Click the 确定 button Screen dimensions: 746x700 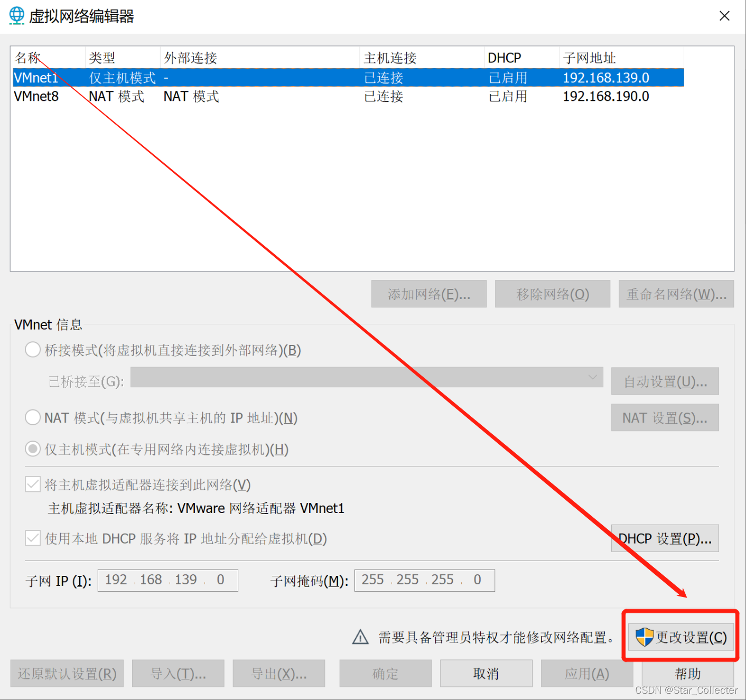(x=386, y=674)
